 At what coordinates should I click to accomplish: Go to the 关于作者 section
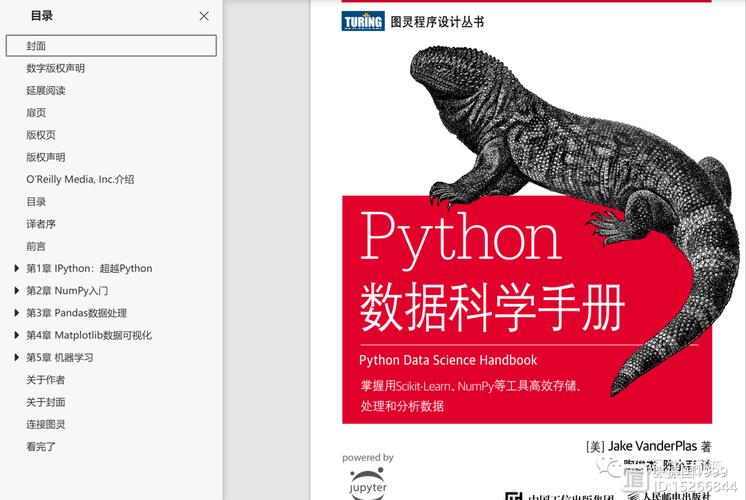(x=46, y=380)
